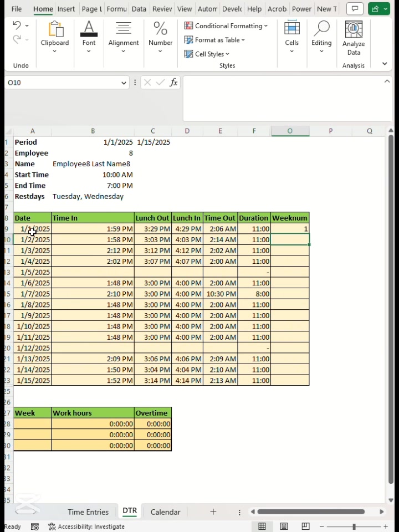
Task: Switch to Page Layout view
Action: tap(284, 526)
